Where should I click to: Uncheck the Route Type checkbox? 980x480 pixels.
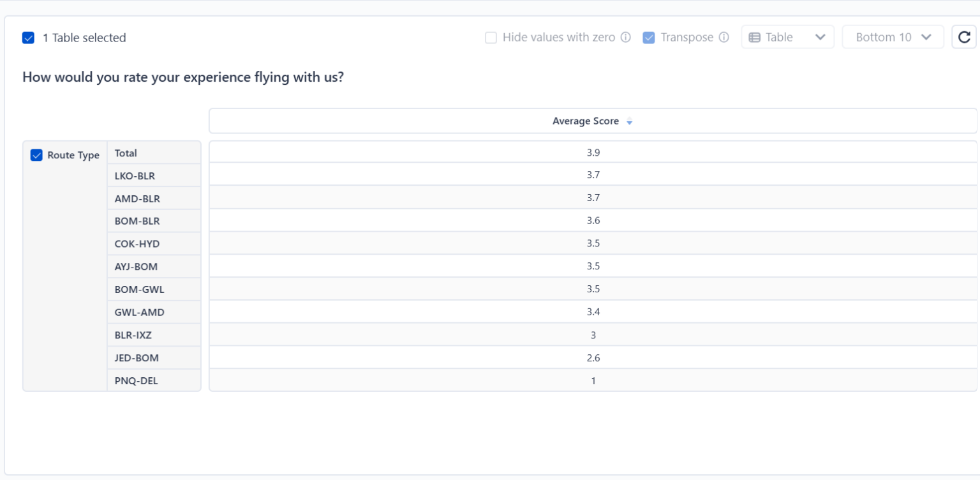(x=36, y=155)
